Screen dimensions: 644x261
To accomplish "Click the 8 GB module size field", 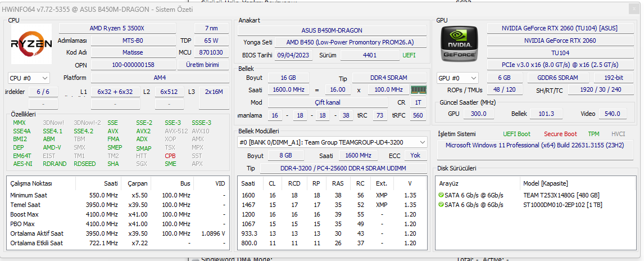I will [286, 156].
